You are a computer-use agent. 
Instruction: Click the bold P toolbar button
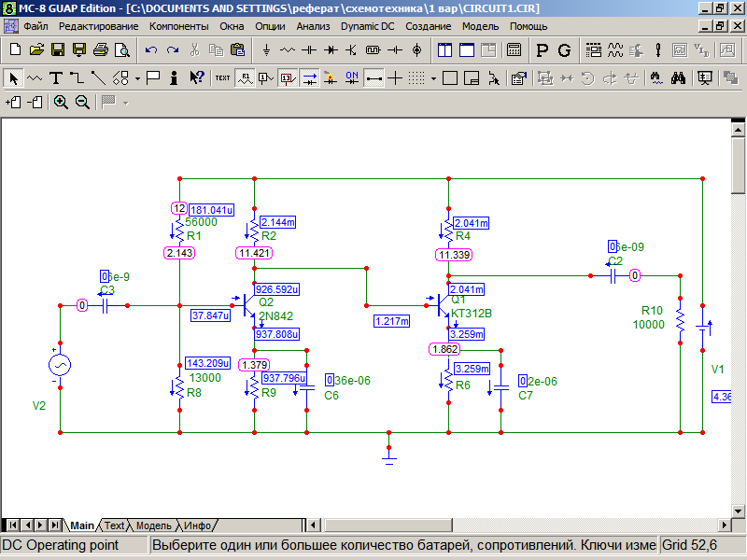click(x=542, y=49)
